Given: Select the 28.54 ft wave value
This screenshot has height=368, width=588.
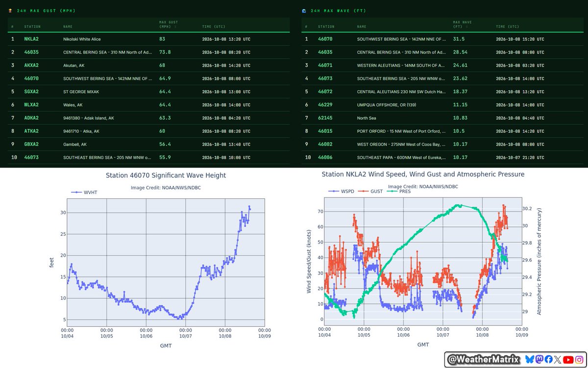Looking at the screenshot, I should click(x=460, y=52).
